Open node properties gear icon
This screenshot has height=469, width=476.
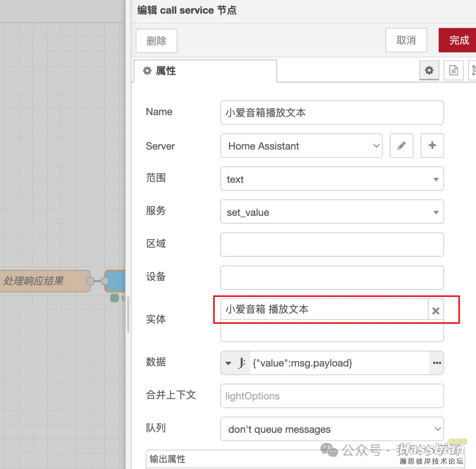(429, 70)
